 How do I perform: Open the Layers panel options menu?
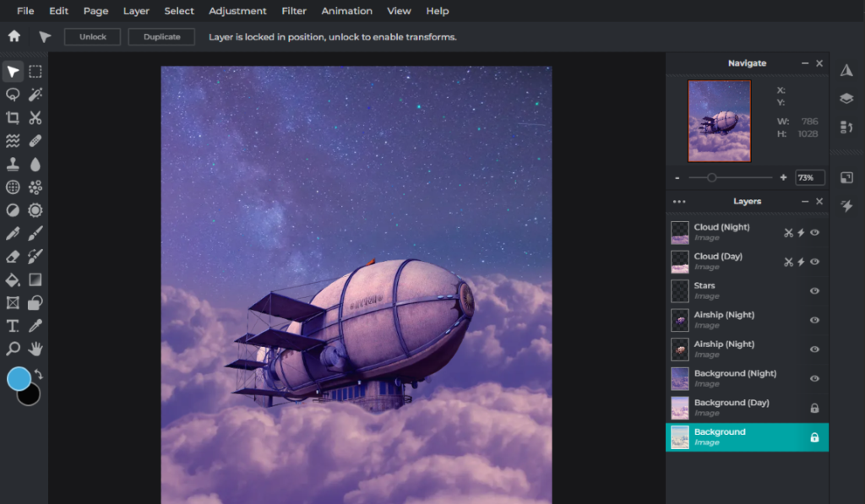tap(679, 202)
